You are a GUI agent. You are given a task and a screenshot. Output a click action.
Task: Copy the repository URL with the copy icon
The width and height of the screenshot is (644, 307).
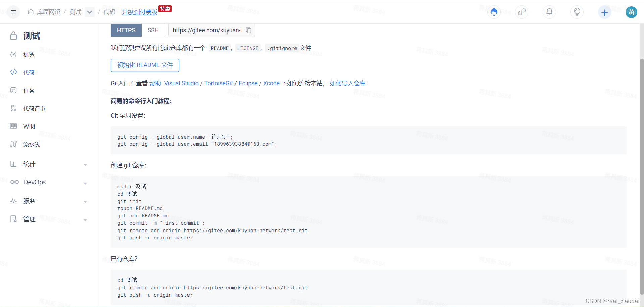pos(249,30)
